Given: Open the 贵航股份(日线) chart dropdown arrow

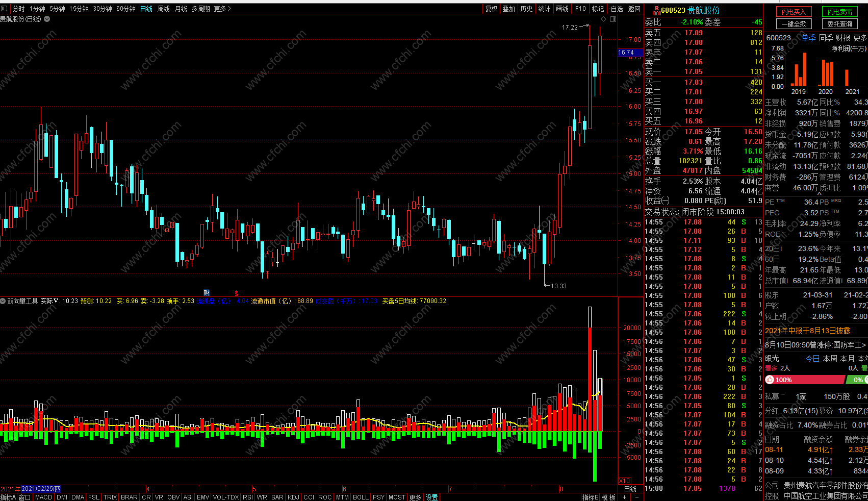Looking at the screenshot, I should 47,19.
